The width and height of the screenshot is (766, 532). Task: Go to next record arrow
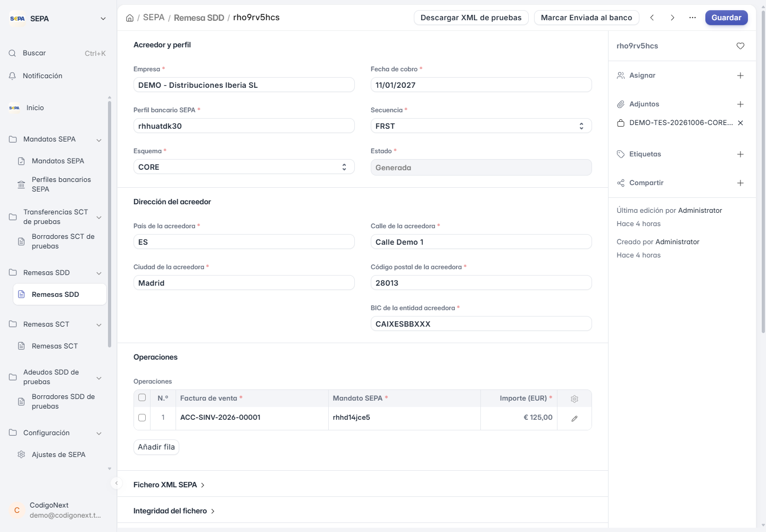(672, 18)
